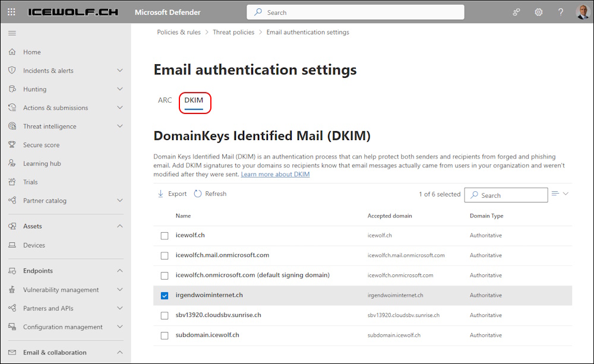This screenshot has height=364, width=594.
Task: Go to Threat policies breadcrumb
Action: (x=233, y=32)
